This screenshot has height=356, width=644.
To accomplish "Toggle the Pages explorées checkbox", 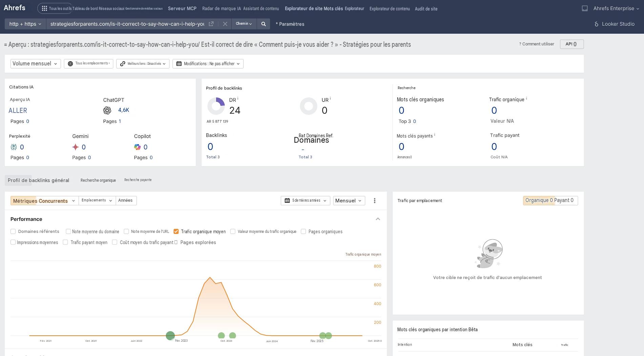I will point(176,242).
